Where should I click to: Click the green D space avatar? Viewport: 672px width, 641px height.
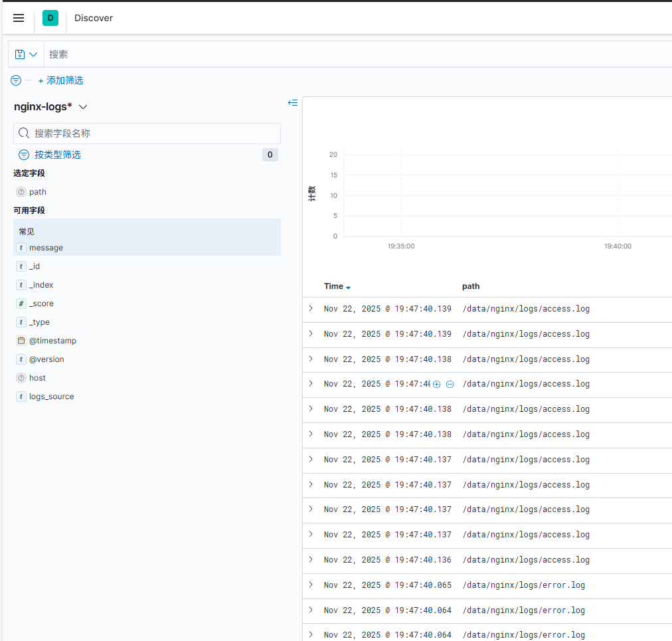tap(50, 18)
